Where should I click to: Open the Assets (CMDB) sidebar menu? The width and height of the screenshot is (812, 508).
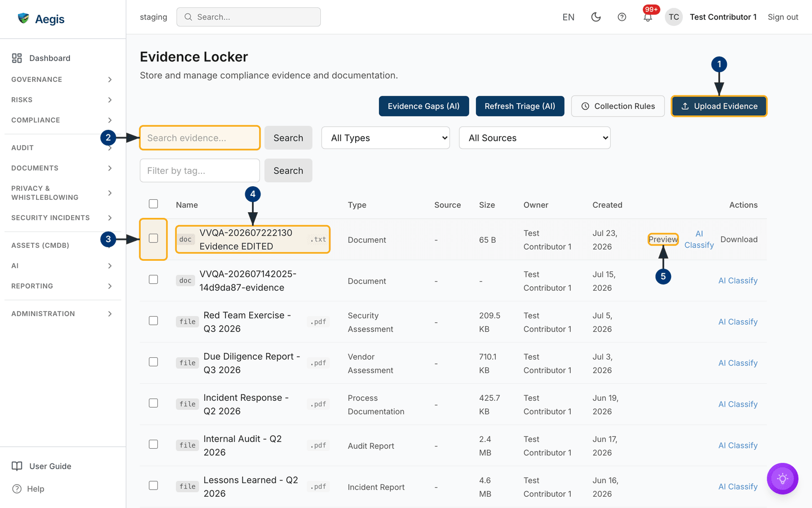point(62,246)
